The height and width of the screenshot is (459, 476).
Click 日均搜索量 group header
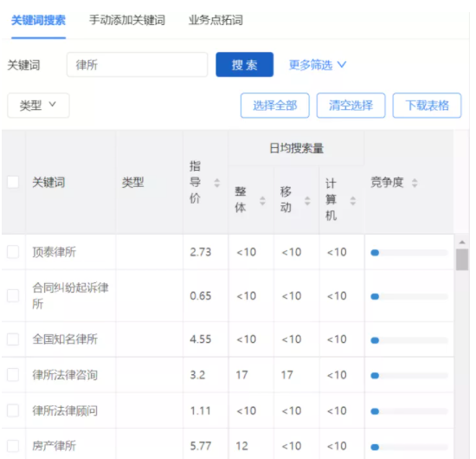[296, 148]
